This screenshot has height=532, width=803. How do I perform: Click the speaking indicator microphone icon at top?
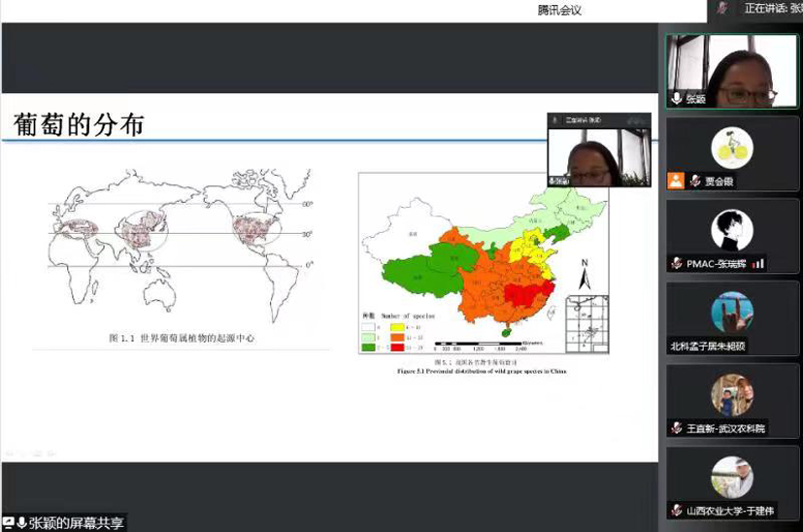(x=722, y=8)
